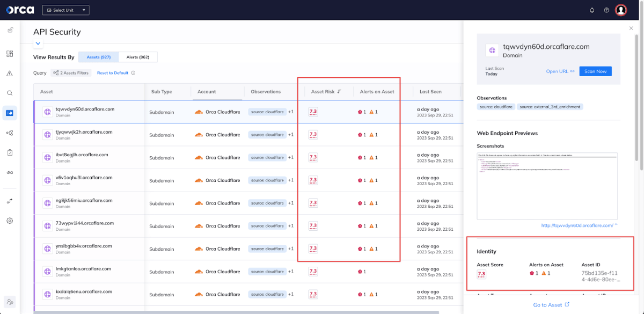Screen dimensions: 644x314
Task: Select row v6v1oqhu3l.orcaflare.com
Action: (x=248, y=180)
